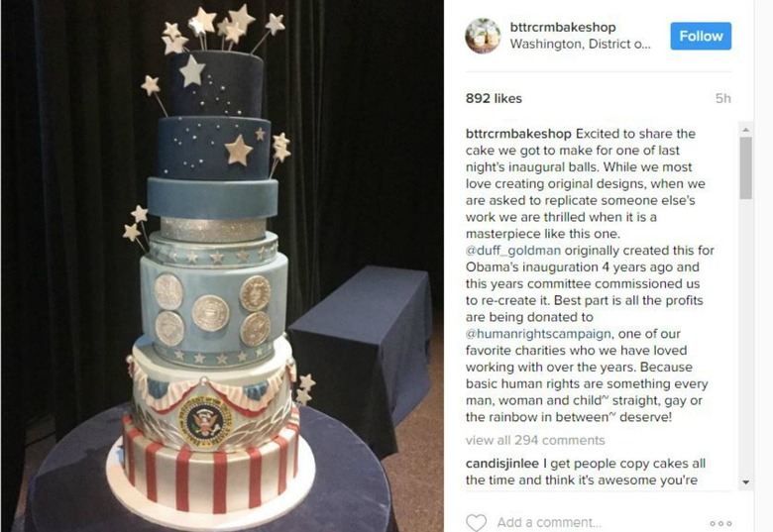Open the Washington, District location link

click(x=580, y=44)
